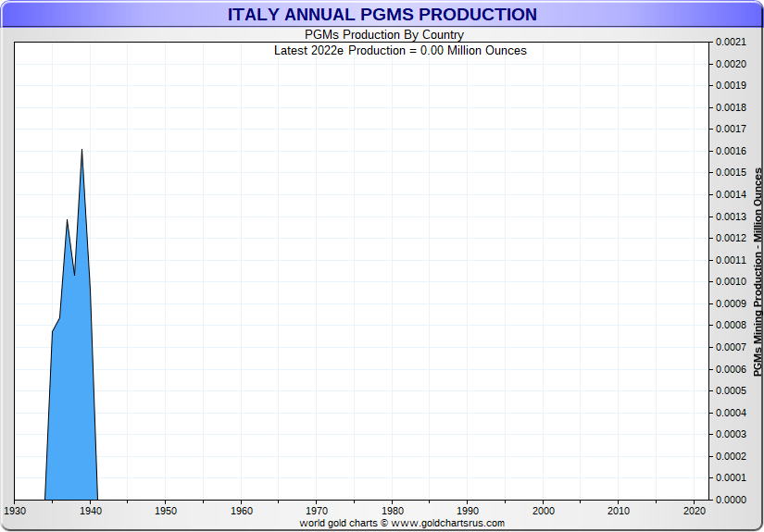The width and height of the screenshot is (764, 532).
Task: Click the goldchartsrus.com credit at the bottom
Action: pyautogui.click(x=402, y=523)
